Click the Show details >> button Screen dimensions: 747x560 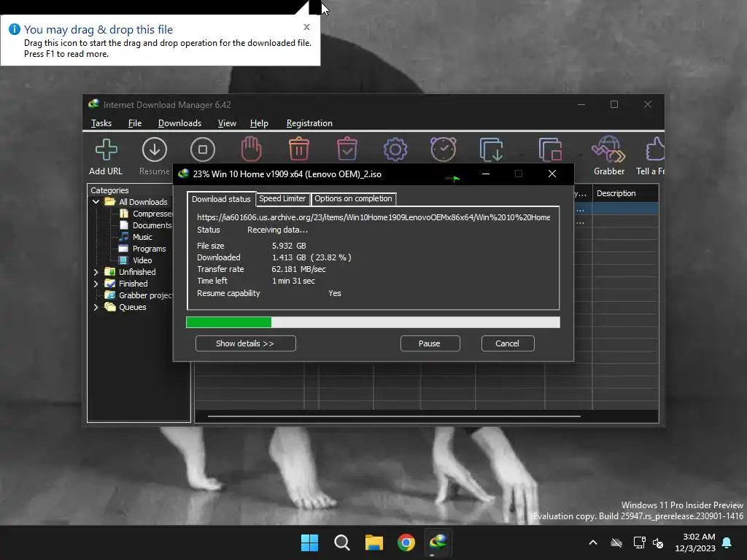[x=245, y=343]
